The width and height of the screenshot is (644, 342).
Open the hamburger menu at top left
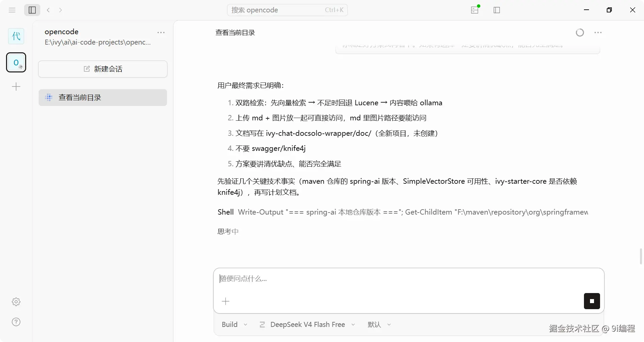pyautogui.click(x=12, y=10)
